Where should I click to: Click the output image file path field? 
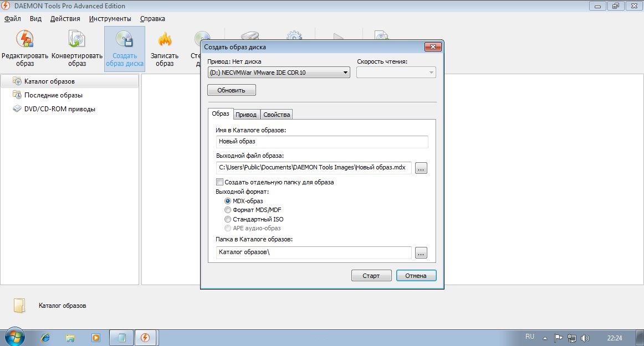click(314, 167)
